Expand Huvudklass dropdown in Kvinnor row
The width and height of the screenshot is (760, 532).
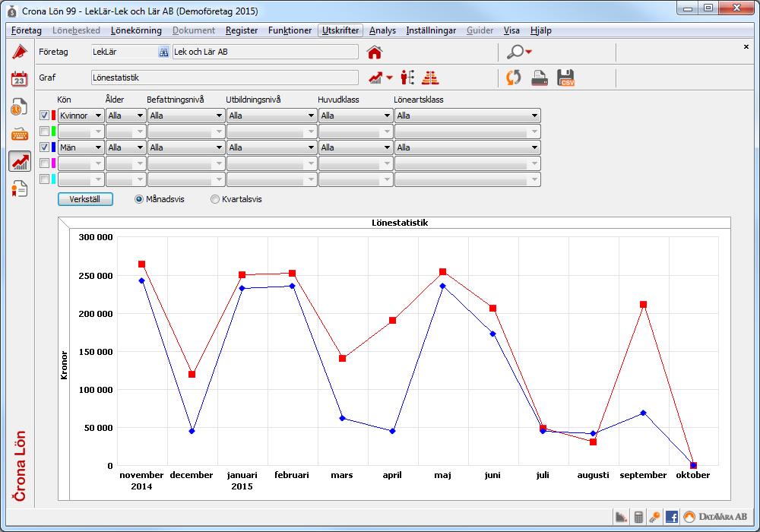tap(356, 116)
